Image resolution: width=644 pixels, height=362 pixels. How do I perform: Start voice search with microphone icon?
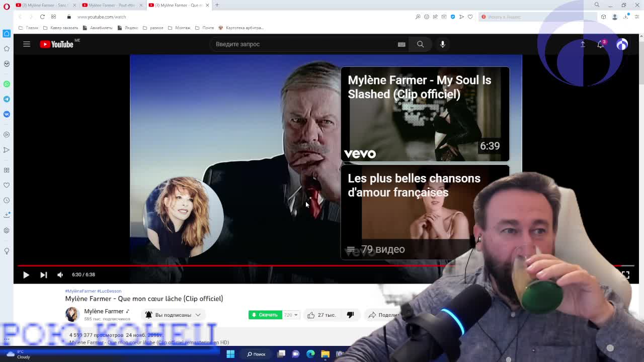click(443, 44)
